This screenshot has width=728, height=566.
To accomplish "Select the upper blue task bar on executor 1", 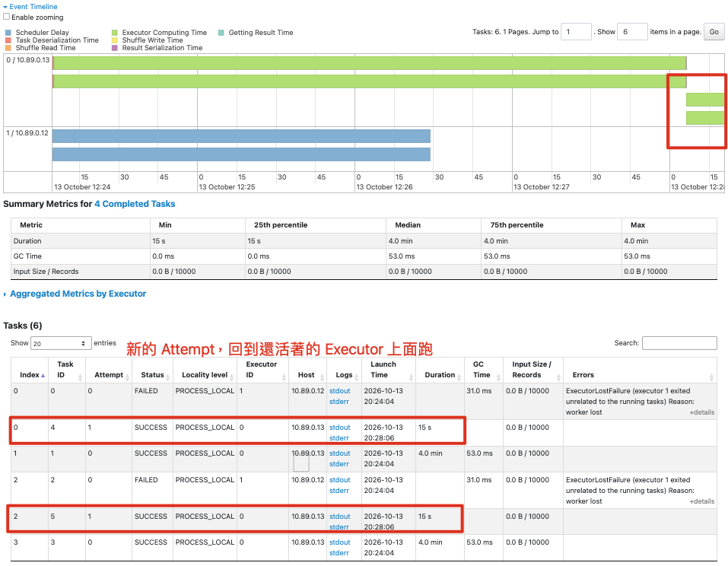I will [241, 136].
